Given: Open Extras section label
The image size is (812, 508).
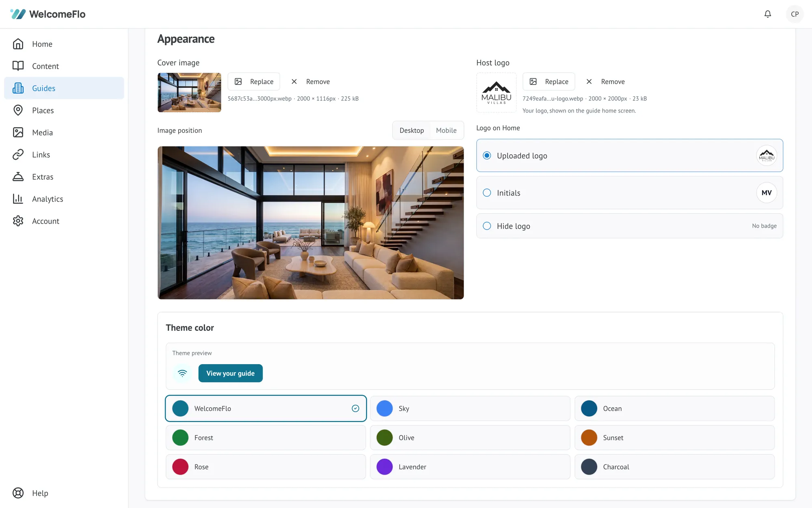Looking at the screenshot, I should pos(43,177).
